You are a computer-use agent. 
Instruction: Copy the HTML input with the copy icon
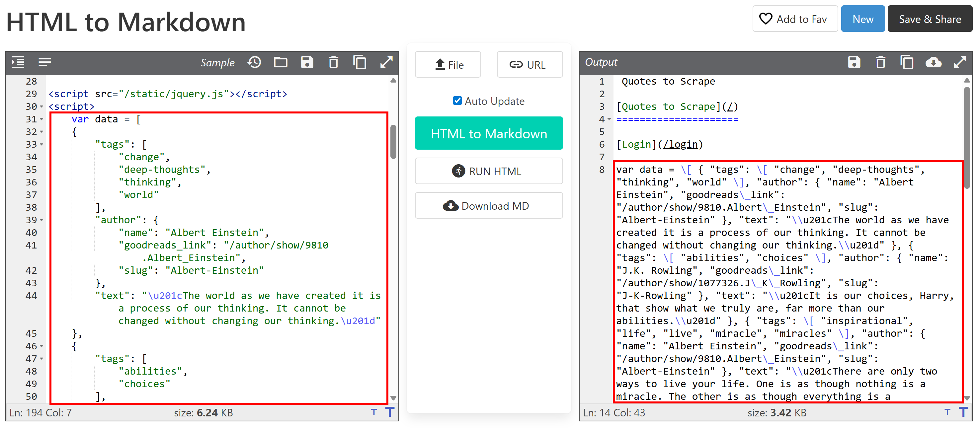click(360, 62)
